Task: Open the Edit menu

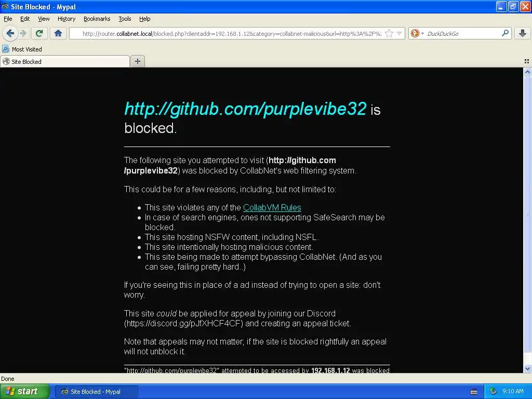Action: (x=25, y=19)
